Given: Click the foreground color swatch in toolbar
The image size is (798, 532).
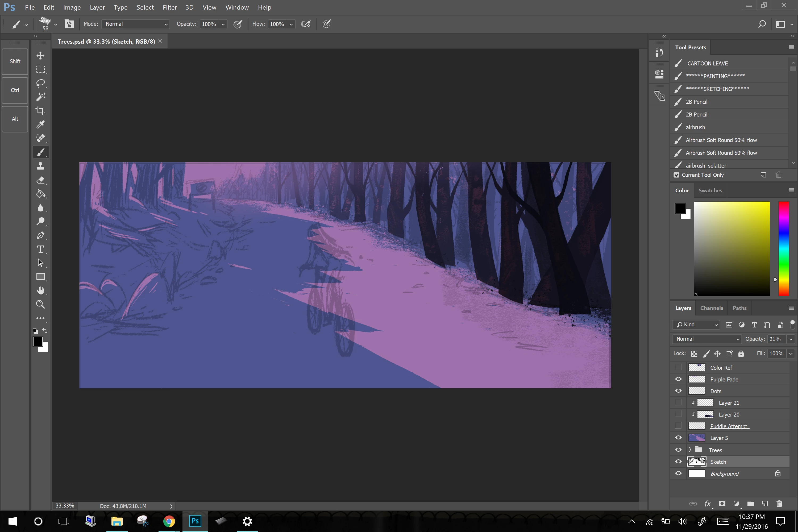Looking at the screenshot, I should tap(38, 341).
